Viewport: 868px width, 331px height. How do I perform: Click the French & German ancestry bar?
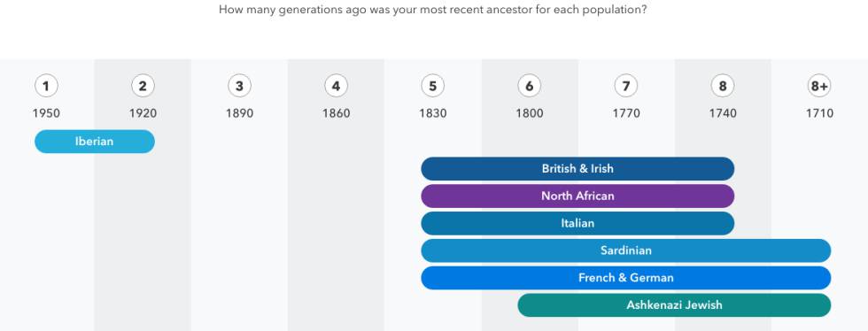click(x=626, y=278)
